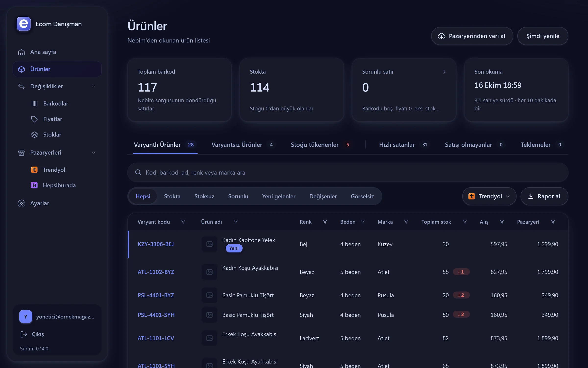The height and width of the screenshot is (368, 588).
Task: Click the Ecom Danışman logo icon
Action: coord(24,24)
